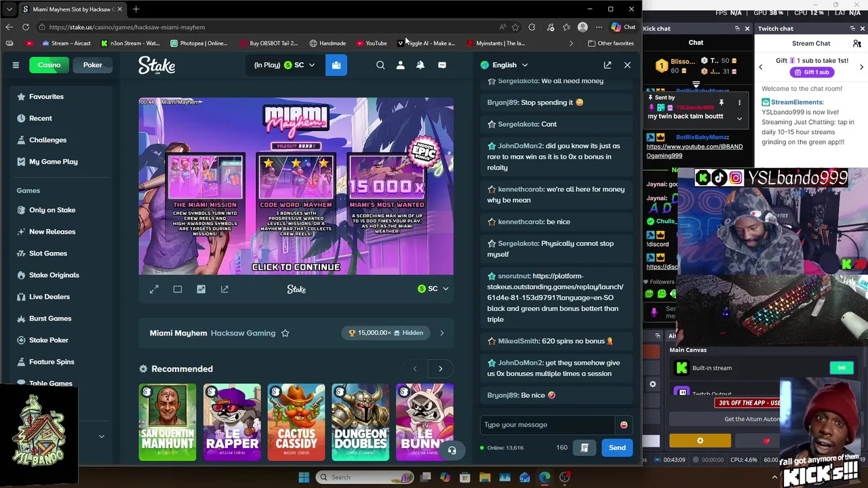This screenshot has width=868, height=488.
Task: Click the Windows taskbar search box
Action: 365,477
